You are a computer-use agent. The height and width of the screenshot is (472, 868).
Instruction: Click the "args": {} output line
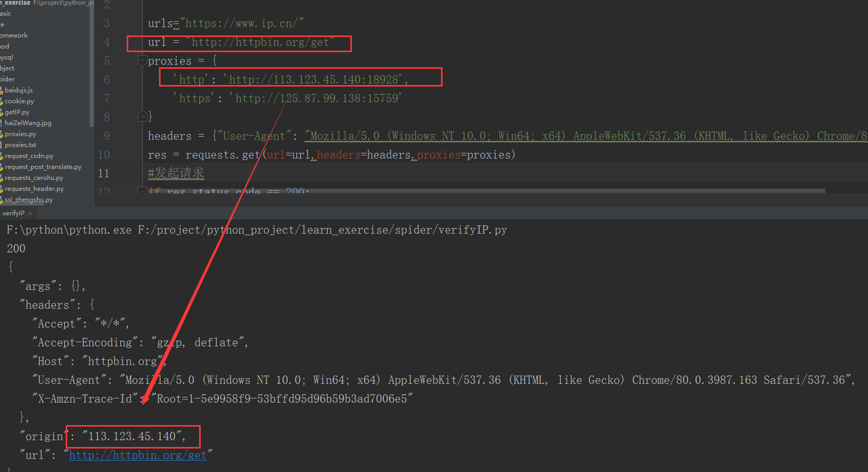point(52,286)
